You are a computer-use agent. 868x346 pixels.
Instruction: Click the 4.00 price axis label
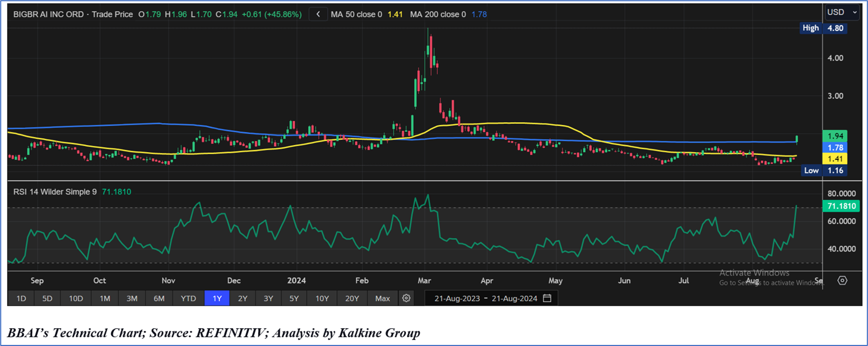pos(835,58)
